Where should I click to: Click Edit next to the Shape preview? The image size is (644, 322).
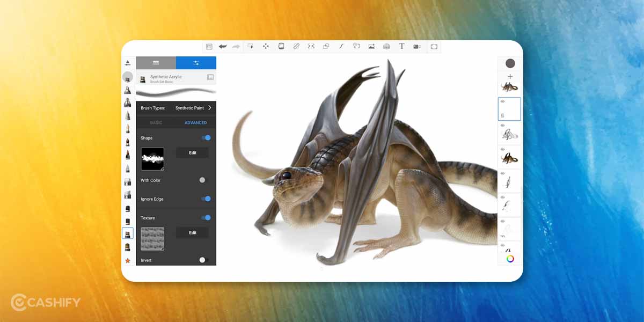point(192,152)
